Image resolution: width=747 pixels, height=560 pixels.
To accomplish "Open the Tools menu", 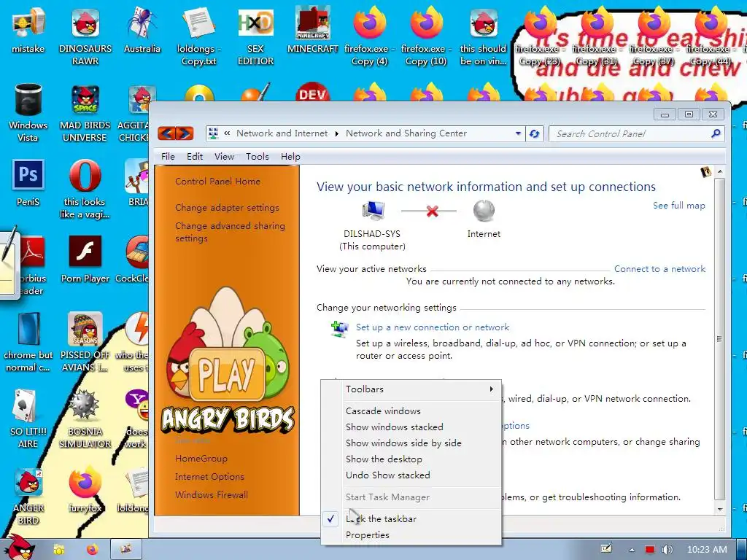I will [258, 156].
